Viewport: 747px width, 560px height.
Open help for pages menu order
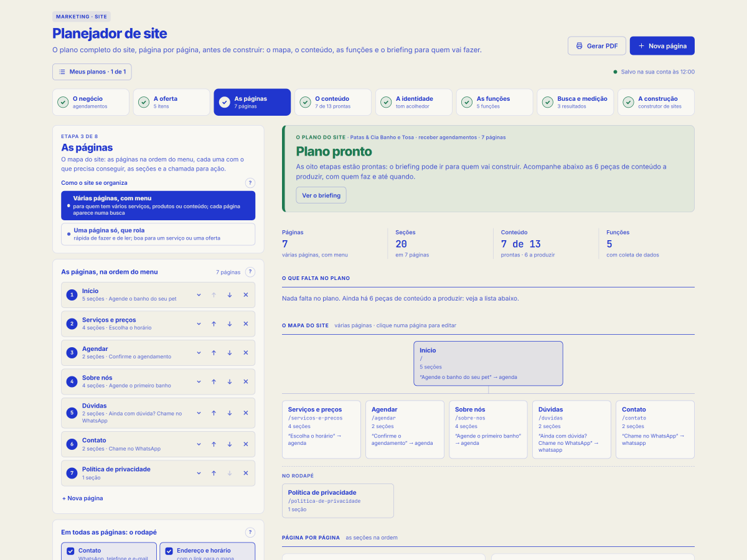tap(250, 272)
